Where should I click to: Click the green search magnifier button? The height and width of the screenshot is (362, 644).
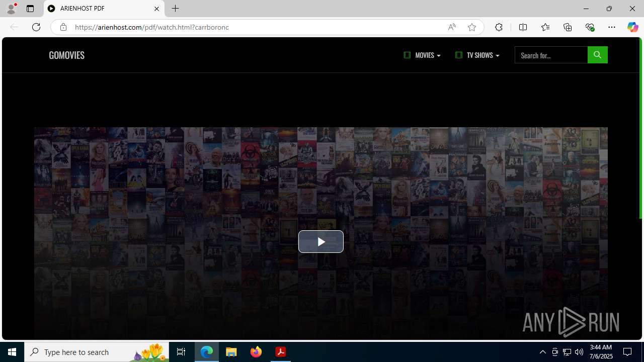click(597, 55)
